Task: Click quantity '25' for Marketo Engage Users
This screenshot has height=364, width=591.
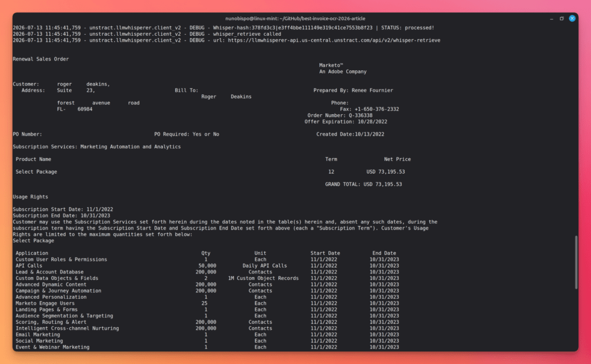Action: click(x=204, y=303)
